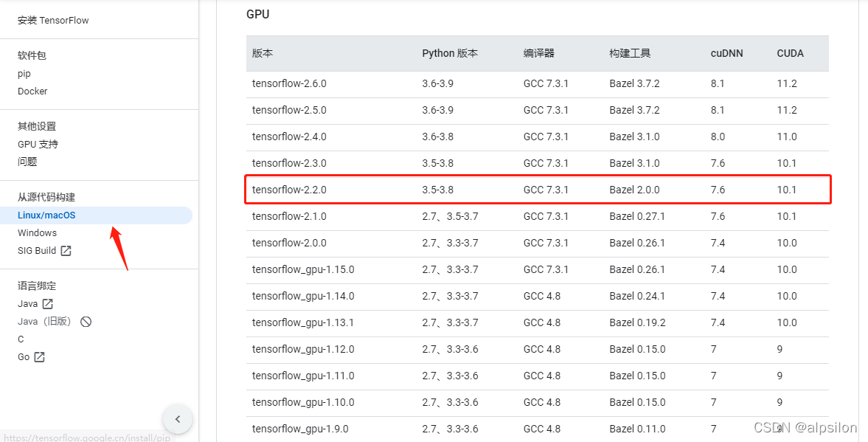Select the tensorflow_gpu-1.13.1 cell
The height and width of the screenshot is (442, 868).
point(303,323)
